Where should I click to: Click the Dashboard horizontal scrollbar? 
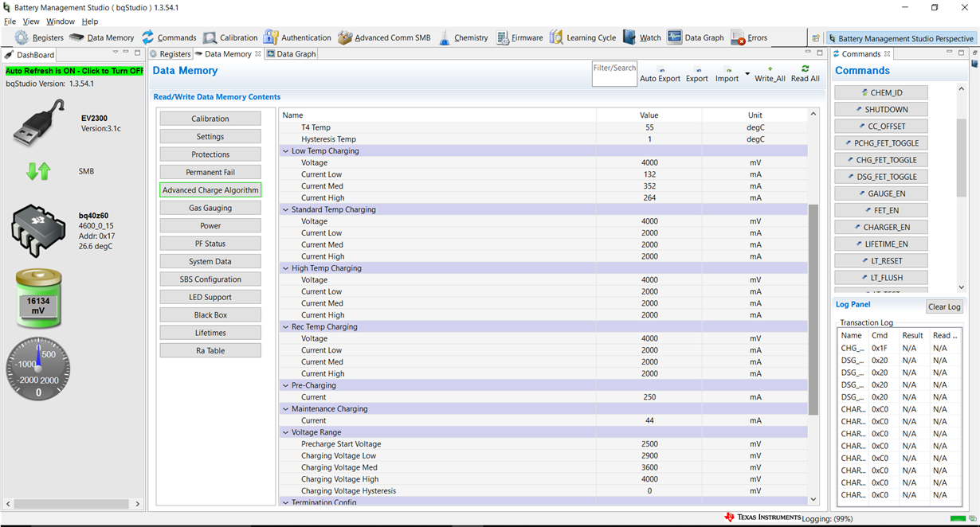[72, 504]
